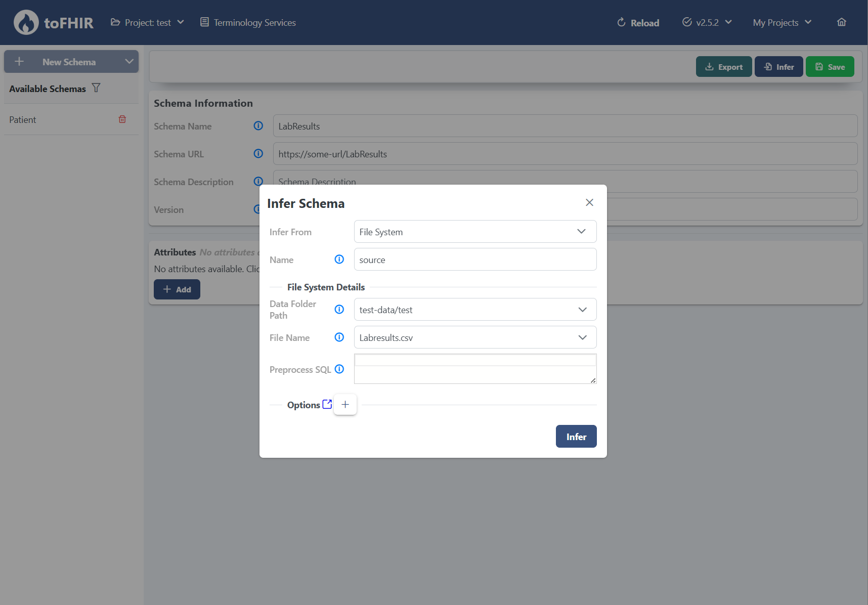The height and width of the screenshot is (605, 868).
Task: Click the home icon in the navbar
Action: pyautogui.click(x=841, y=22)
